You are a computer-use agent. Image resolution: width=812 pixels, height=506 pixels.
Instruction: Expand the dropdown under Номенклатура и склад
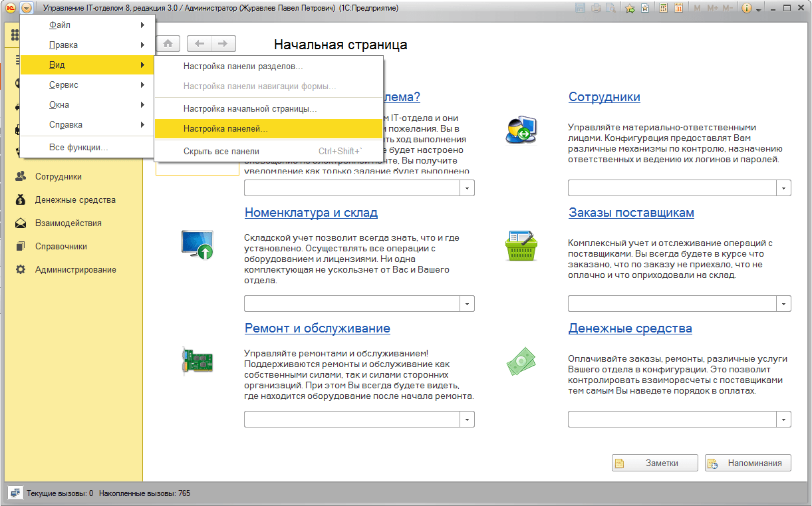(468, 303)
